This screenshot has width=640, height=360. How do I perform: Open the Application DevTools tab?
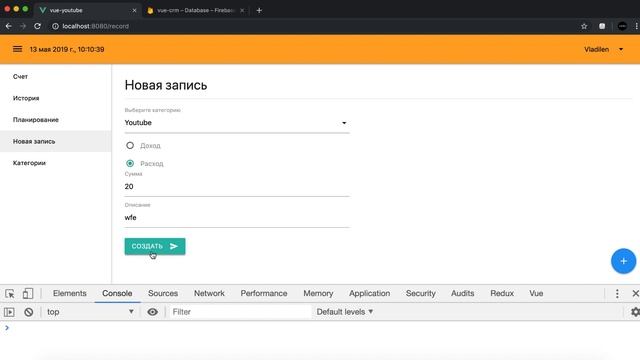tap(369, 293)
